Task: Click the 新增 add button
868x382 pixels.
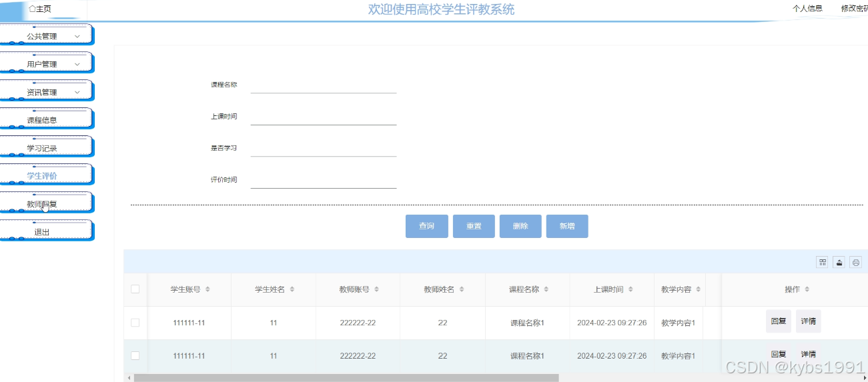Action: (567, 226)
